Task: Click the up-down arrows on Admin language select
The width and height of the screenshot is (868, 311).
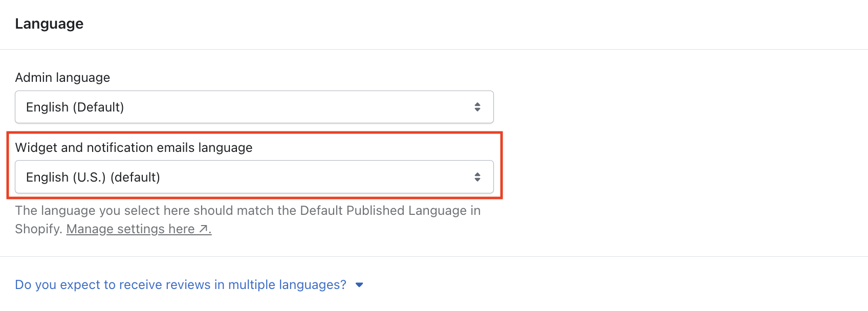Action: 477,107
